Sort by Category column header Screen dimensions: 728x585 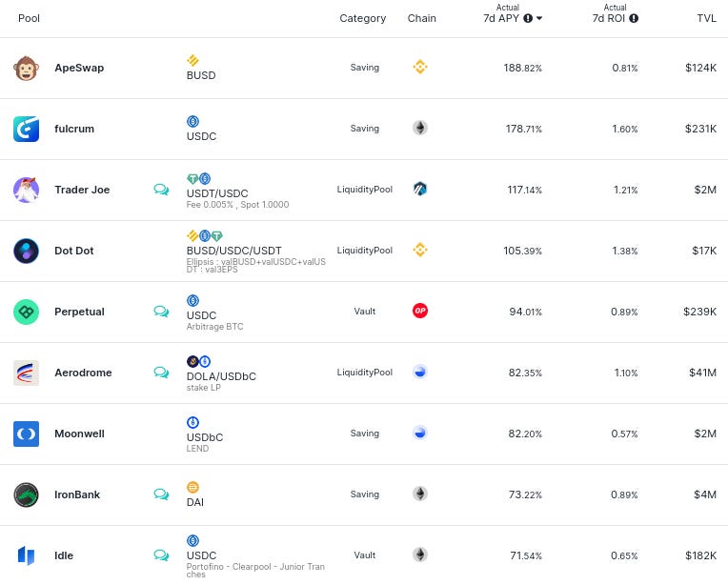pyautogui.click(x=363, y=18)
